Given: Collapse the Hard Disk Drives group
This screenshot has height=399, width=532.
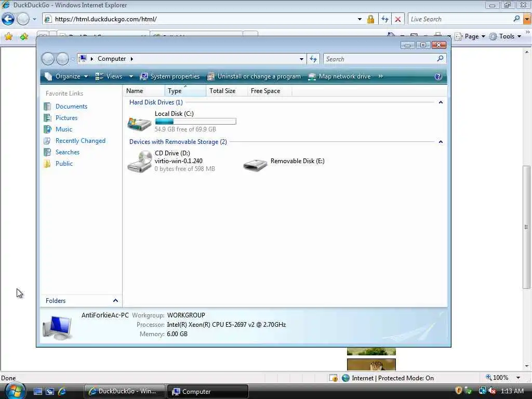Looking at the screenshot, I should tap(441, 102).
